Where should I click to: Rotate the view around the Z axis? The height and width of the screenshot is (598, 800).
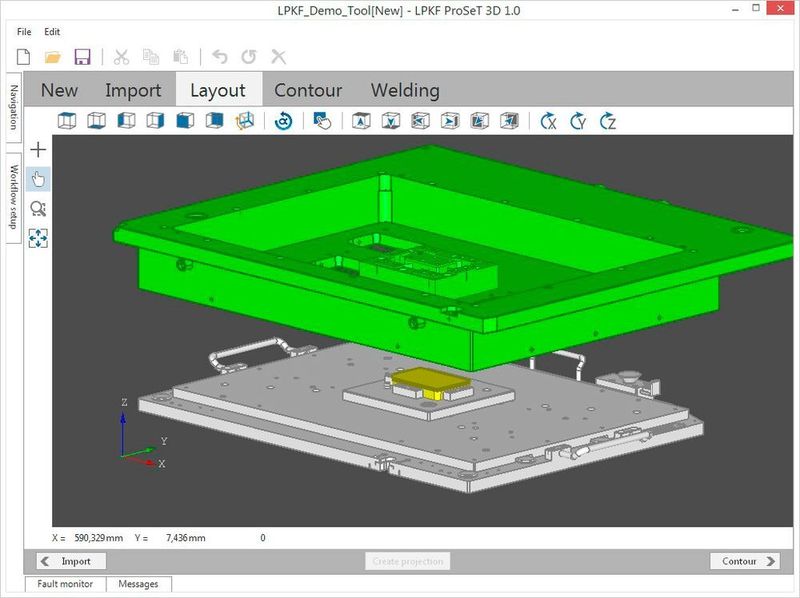click(606, 120)
